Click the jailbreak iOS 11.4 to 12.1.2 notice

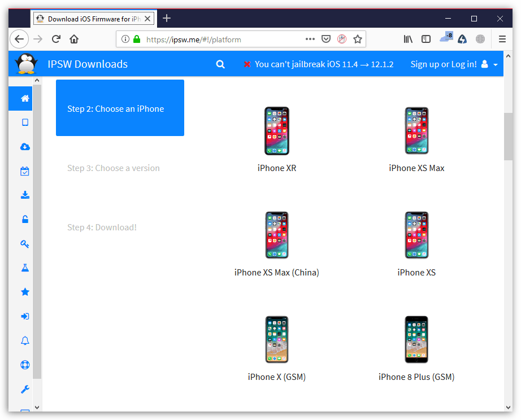click(x=319, y=64)
